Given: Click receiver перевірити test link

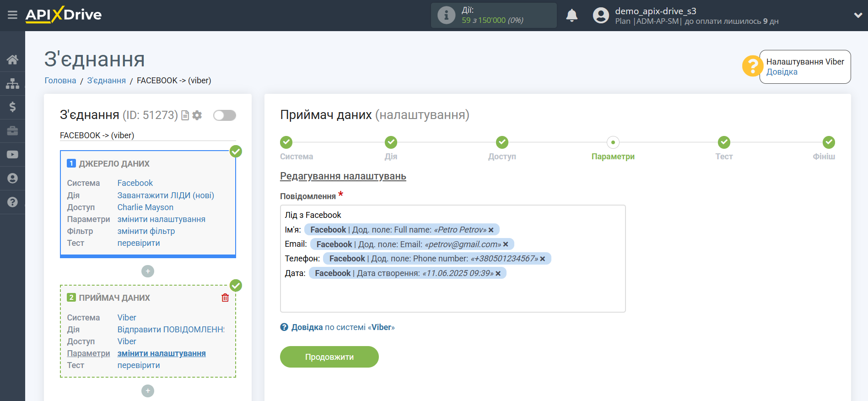Looking at the screenshot, I should pos(139,365).
